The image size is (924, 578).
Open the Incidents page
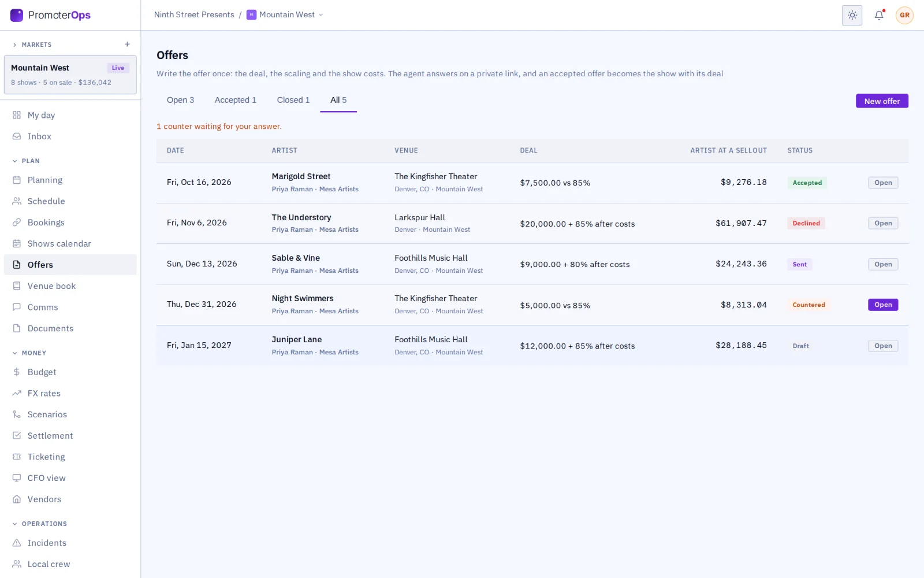click(70, 543)
